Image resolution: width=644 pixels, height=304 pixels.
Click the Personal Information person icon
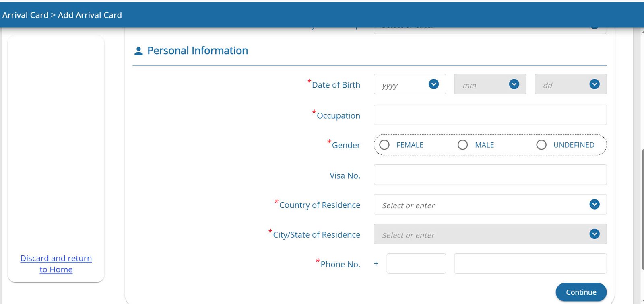tap(138, 51)
